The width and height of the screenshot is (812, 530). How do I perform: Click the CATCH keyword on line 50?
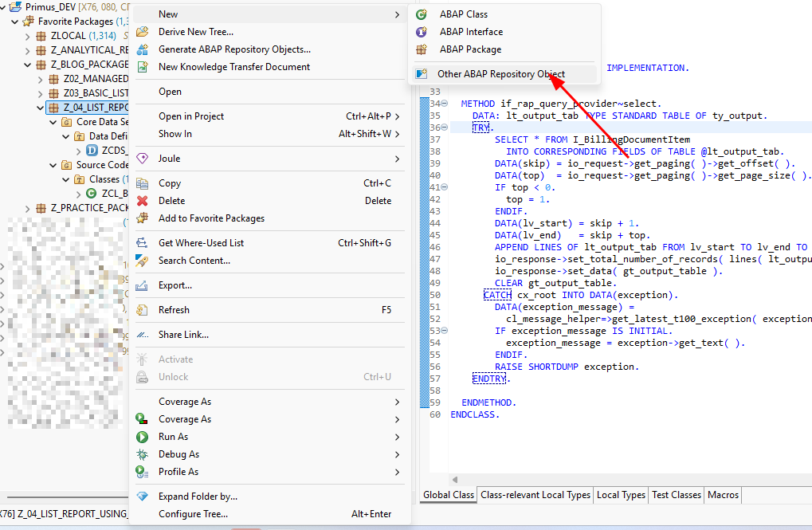click(497, 295)
